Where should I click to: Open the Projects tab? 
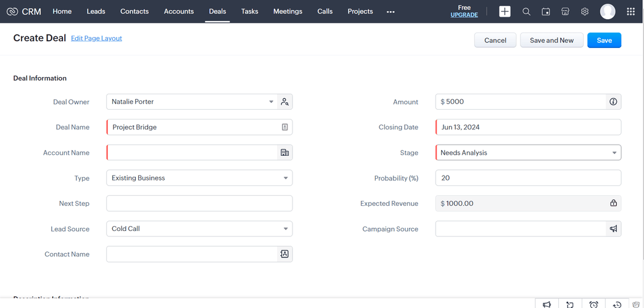[x=360, y=12]
